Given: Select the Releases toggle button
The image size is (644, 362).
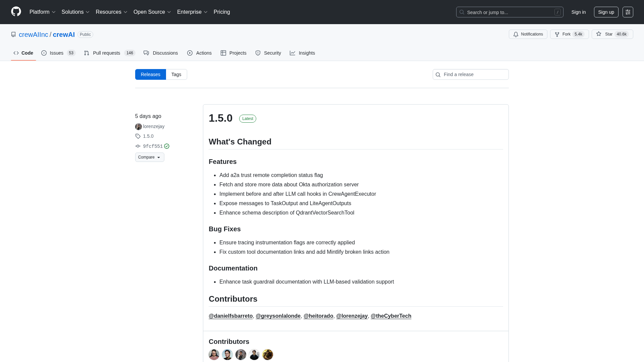Looking at the screenshot, I should (x=150, y=74).
